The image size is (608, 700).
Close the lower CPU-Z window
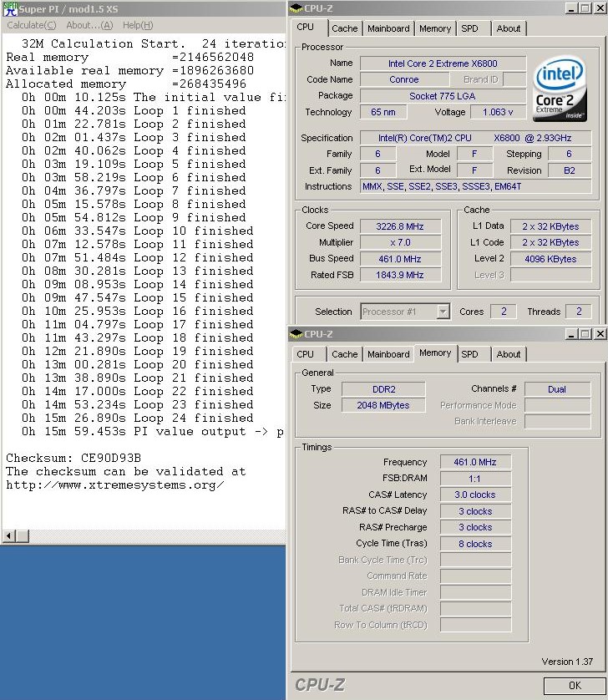point(600,334)
